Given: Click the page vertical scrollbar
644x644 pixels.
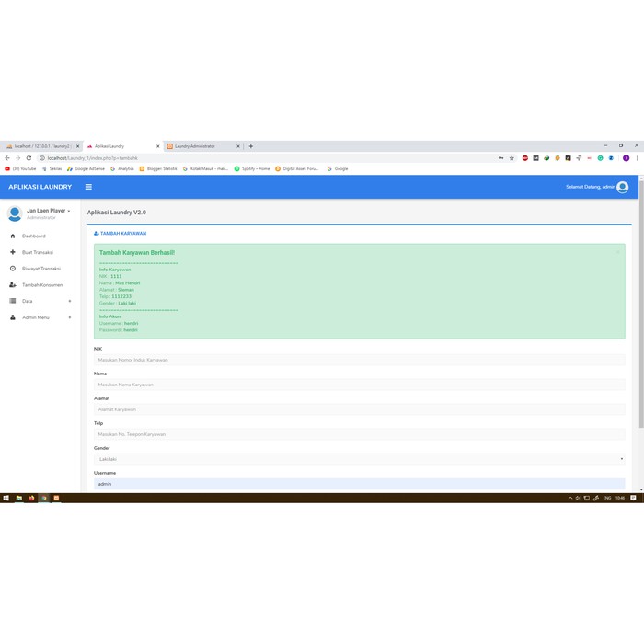Looking at the screenshot, I should pos(641,304).
